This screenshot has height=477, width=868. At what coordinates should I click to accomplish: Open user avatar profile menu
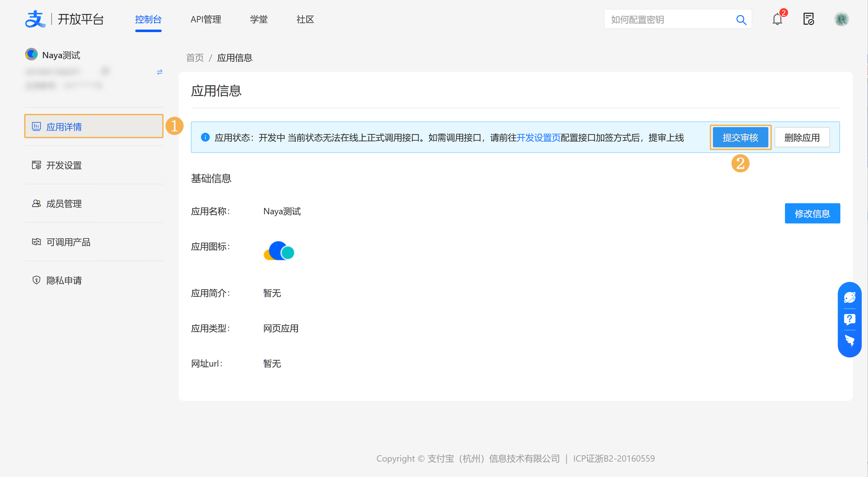(x=841, y=19)
